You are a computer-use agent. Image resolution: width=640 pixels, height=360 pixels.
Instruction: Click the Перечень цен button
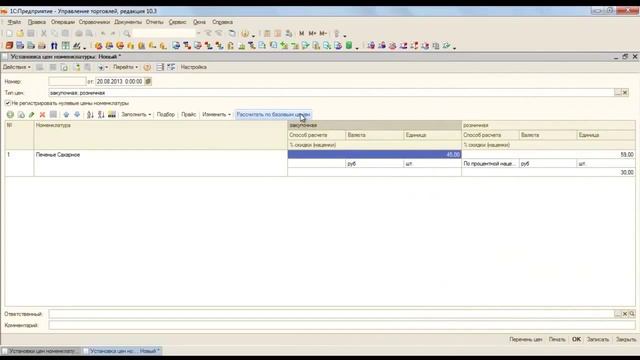tap(526, 340)
